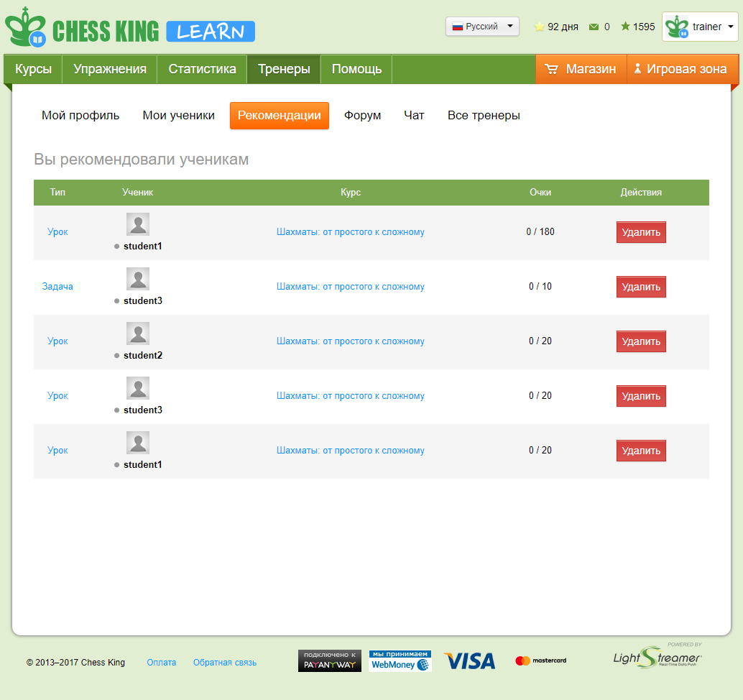
Task: Select the Все тренеры tab
Action: (x=484, y=115)
